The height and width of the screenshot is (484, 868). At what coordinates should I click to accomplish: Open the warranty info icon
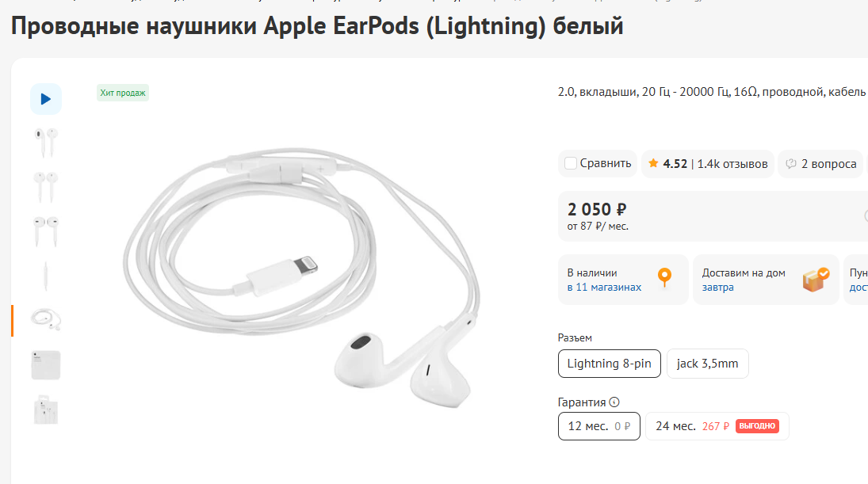point(614,402)
